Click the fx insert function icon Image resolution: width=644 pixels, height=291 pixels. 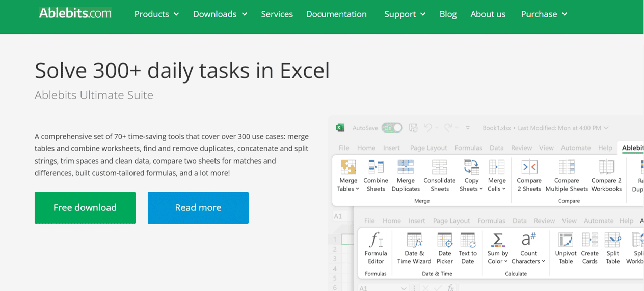pos(450,288)
